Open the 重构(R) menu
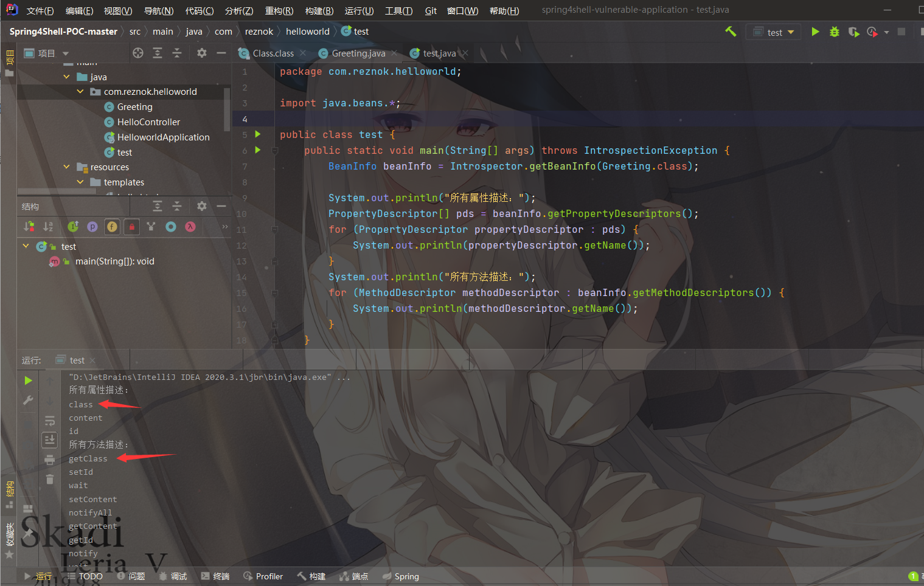 click(x=279, y=11)
